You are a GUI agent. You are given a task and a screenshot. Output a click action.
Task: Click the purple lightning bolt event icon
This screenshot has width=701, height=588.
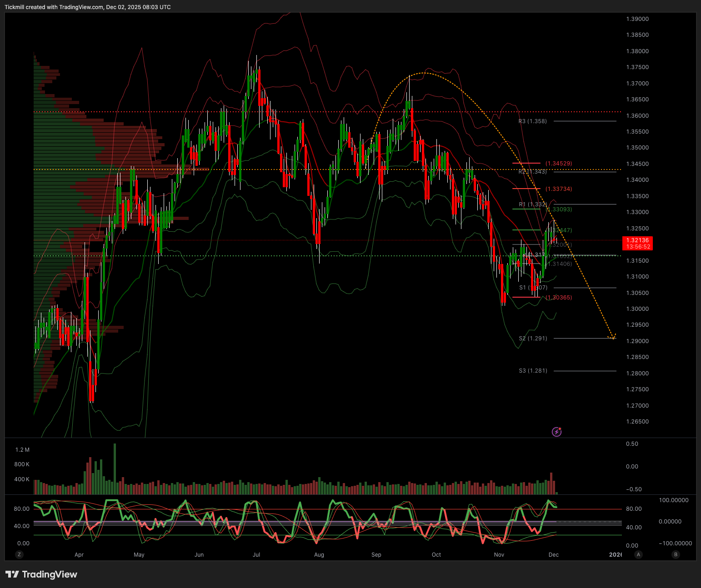click(556, 432)
